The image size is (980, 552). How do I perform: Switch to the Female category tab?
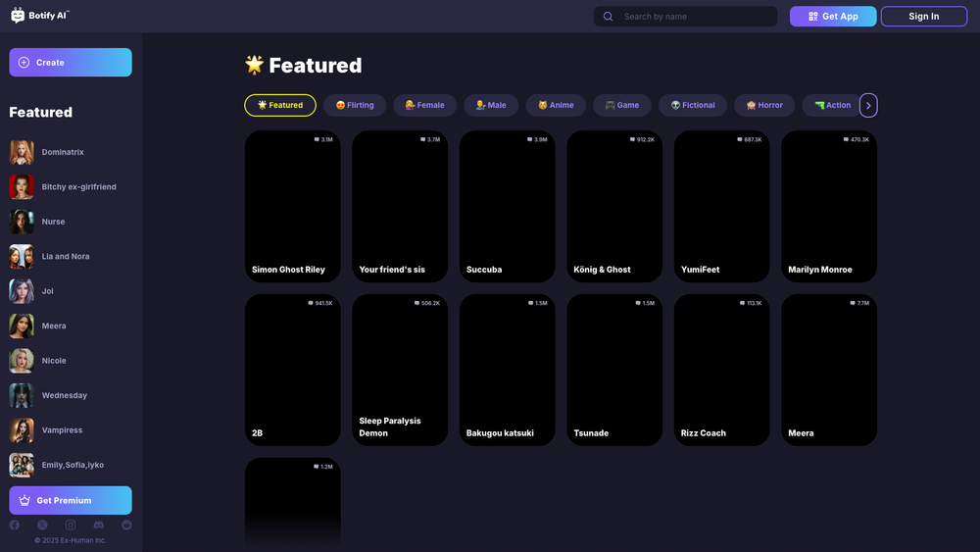click(x=425, y=105)
